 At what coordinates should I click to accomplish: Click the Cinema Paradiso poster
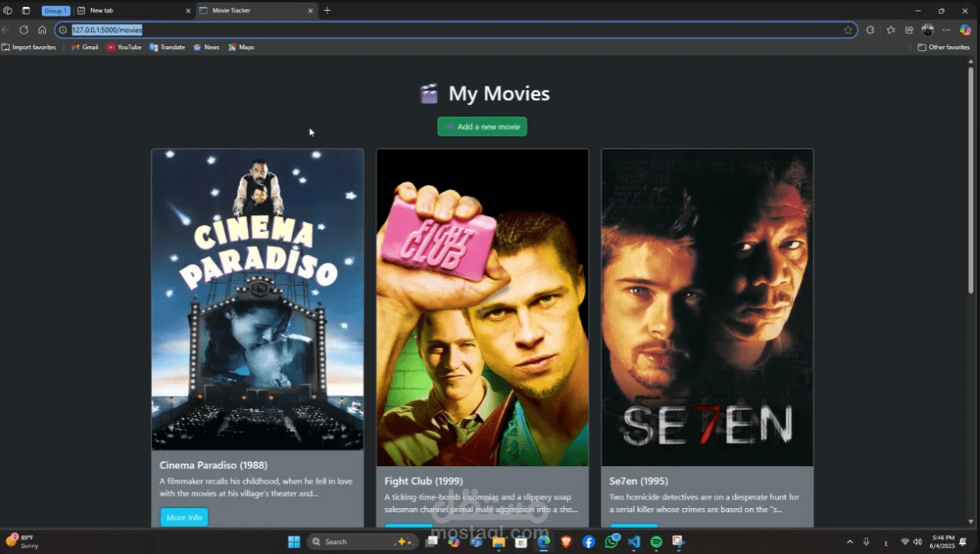(257, 299)
